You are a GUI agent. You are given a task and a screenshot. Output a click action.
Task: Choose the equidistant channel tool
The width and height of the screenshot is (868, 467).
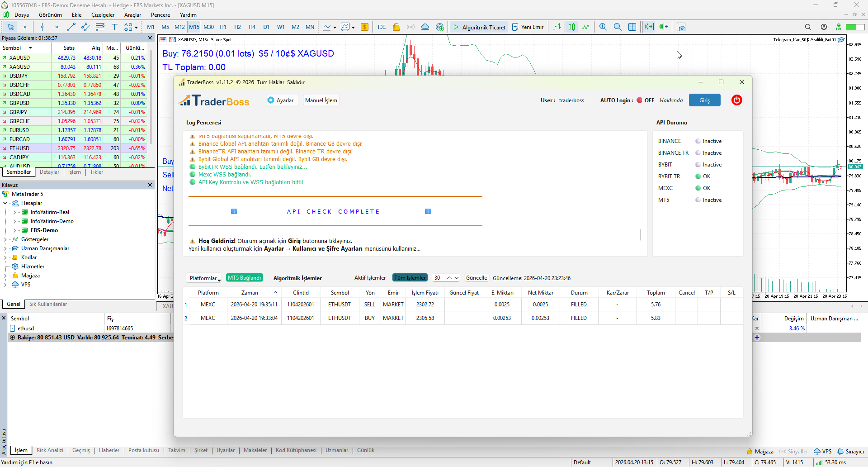coord(85,27)
